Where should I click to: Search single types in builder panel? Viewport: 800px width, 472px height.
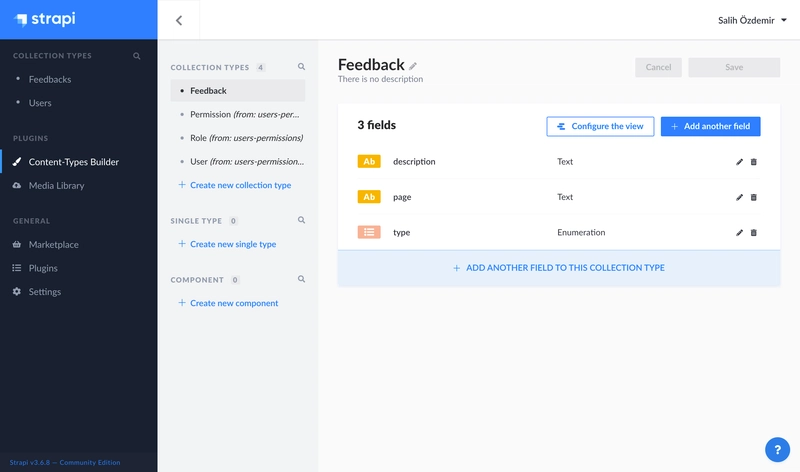[302, 220]
